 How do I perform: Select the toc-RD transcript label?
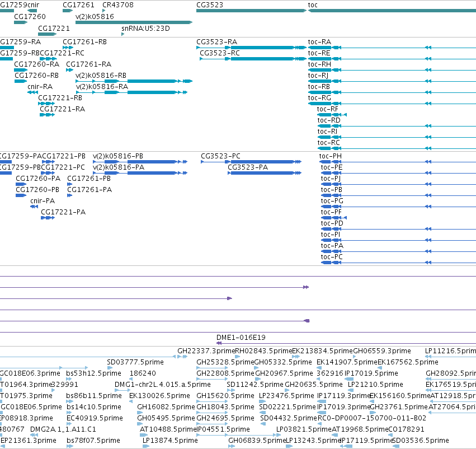[329, 120]
